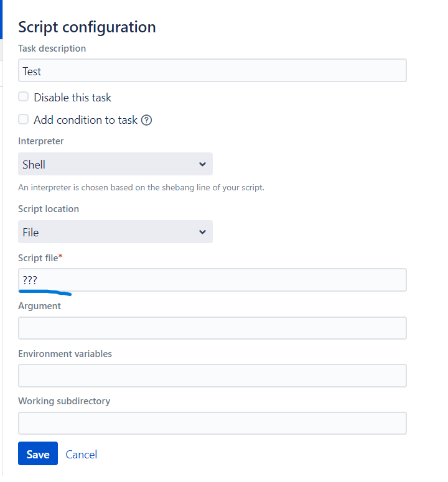Click the Cancel link
This screenshot has height=482, width=448.
coord(82,455)
